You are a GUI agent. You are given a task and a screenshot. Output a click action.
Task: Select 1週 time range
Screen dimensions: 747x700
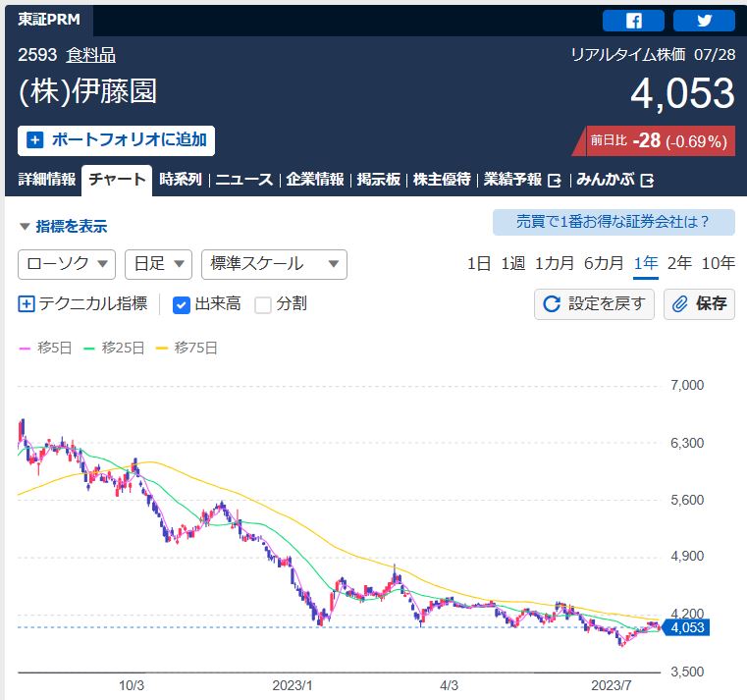click(513, 263)
